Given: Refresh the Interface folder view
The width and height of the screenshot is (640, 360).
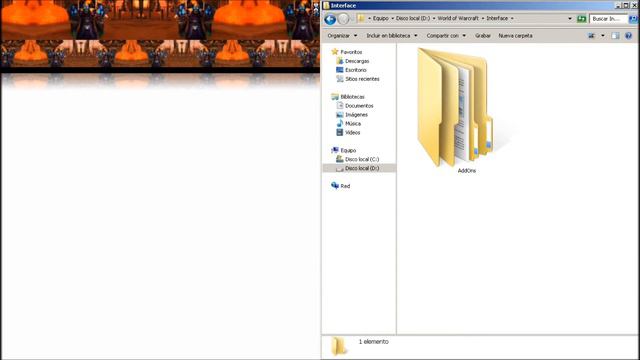Looking at the screenshot, I should point(582,19).
